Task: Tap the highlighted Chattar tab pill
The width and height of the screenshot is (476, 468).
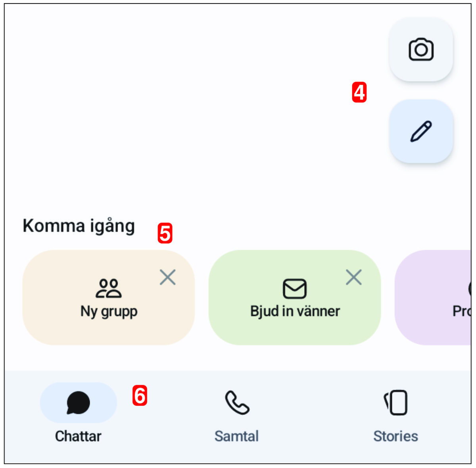Action: (79, 402)
